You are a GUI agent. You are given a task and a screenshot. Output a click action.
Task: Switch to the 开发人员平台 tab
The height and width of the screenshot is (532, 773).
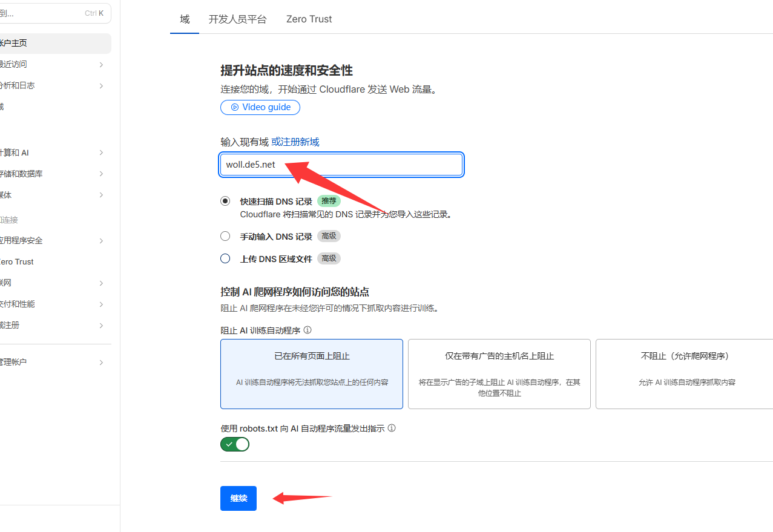pyautogui.click(x=237, y=19)
